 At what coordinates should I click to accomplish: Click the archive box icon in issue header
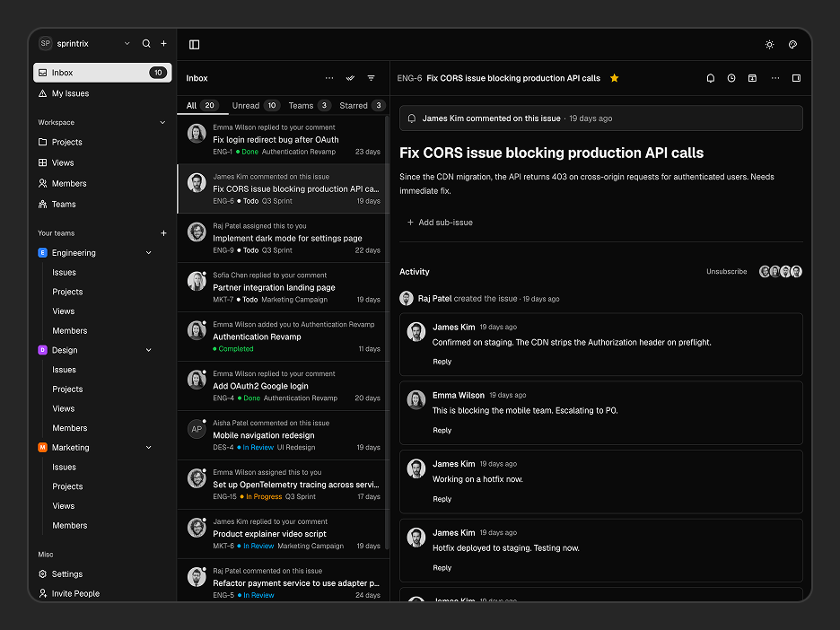pos(752,78)
